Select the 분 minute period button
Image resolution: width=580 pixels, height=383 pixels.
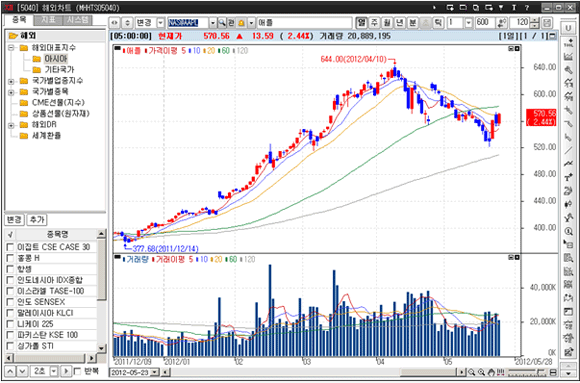412,23
